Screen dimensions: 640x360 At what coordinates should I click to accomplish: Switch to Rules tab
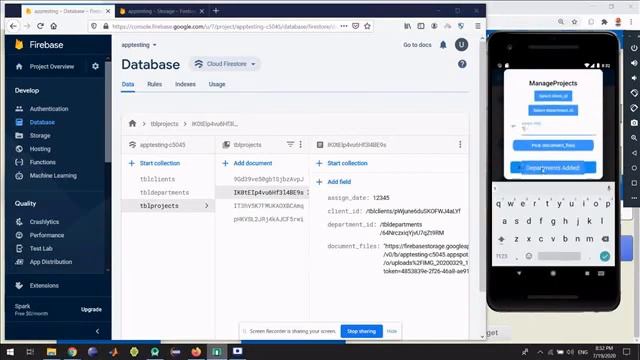[x=154, y=84]
